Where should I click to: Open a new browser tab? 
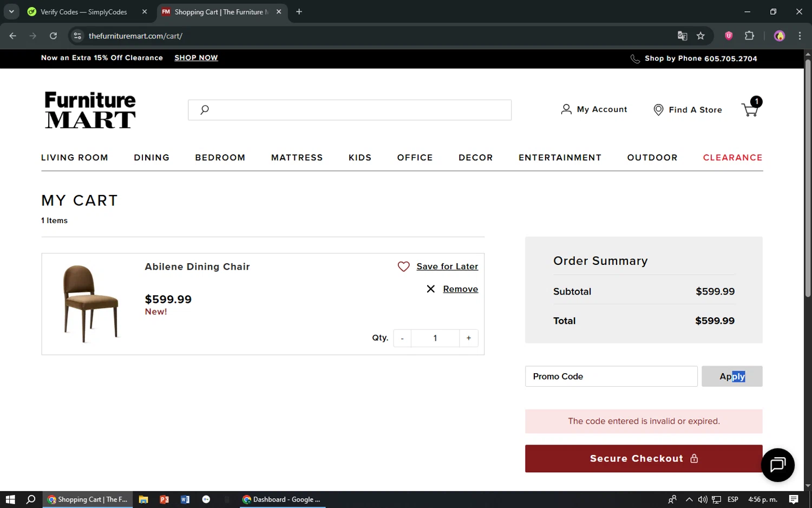coord(299,11)
